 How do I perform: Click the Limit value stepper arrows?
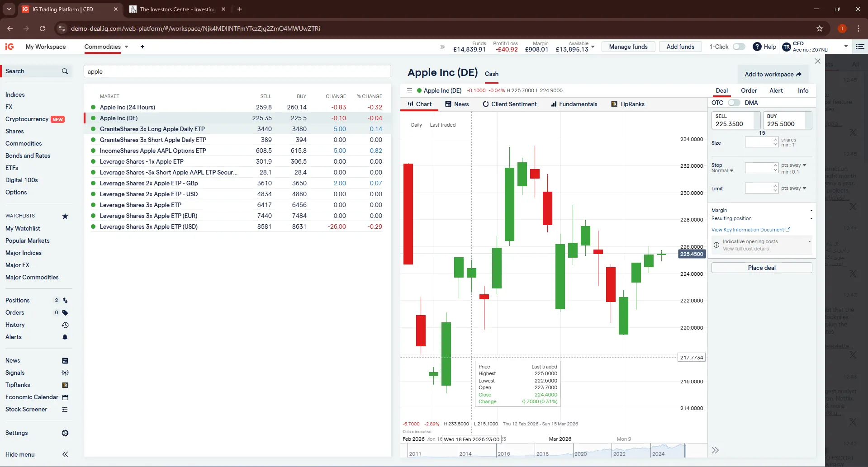point(775,188)
